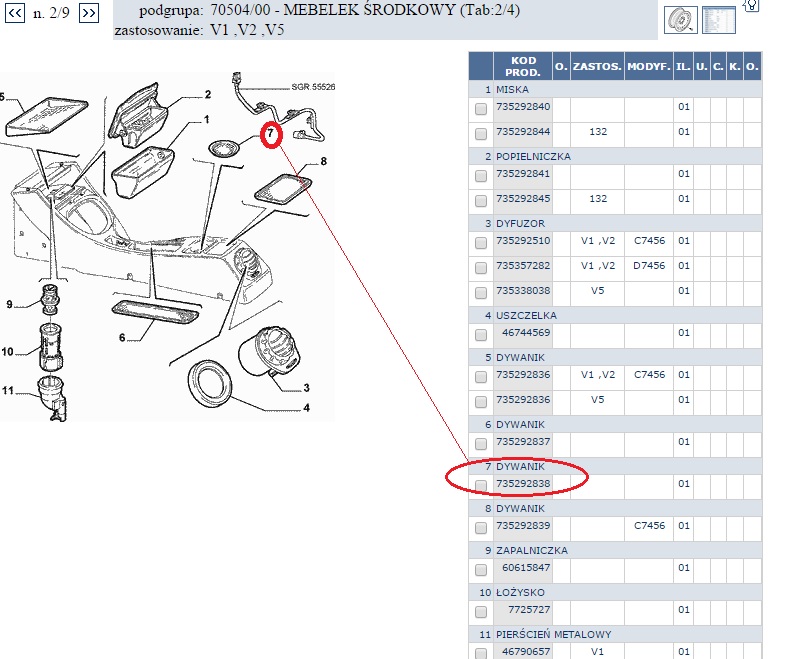Click product code 7725727

529,610
